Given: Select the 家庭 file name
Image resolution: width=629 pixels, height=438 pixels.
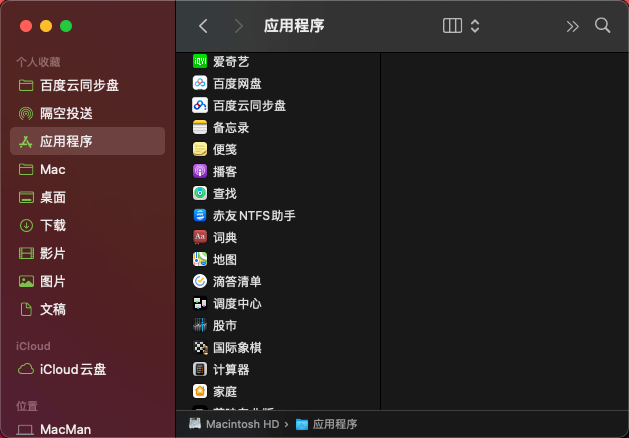Looking at the screenshot, I should (225, 391).
